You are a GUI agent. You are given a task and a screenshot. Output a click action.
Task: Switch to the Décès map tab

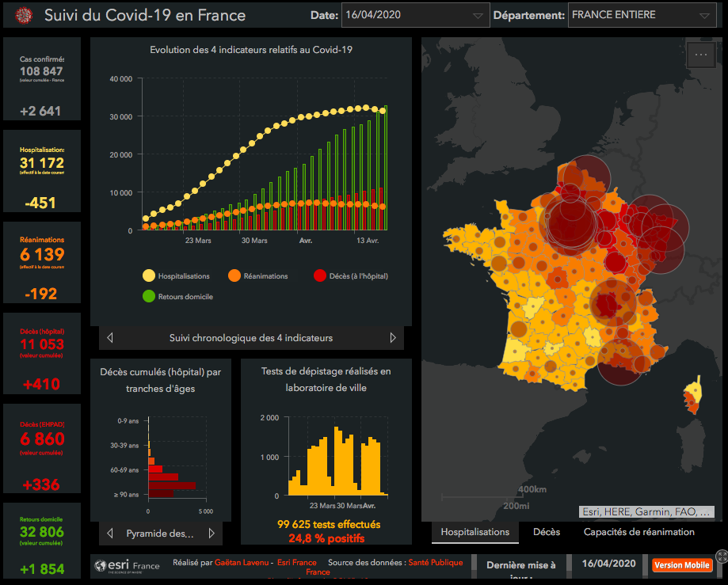tap(547, 532)
